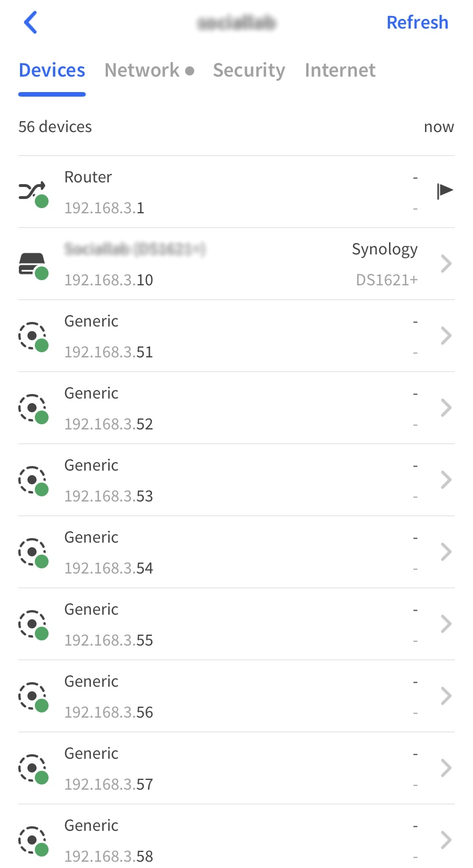473x868 pixels.
Task: Tap generic device icon for 192.168.3.57
Action: [32, 769]
